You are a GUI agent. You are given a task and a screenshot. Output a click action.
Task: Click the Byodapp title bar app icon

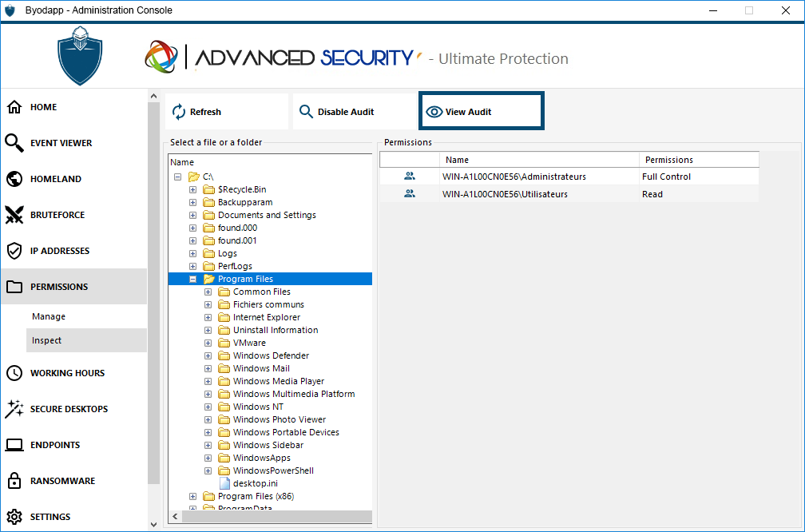click(x=10, y=10)
